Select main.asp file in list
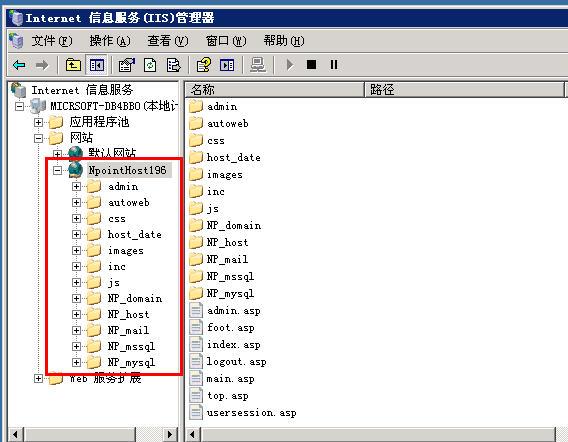 (x=231, y=379)
